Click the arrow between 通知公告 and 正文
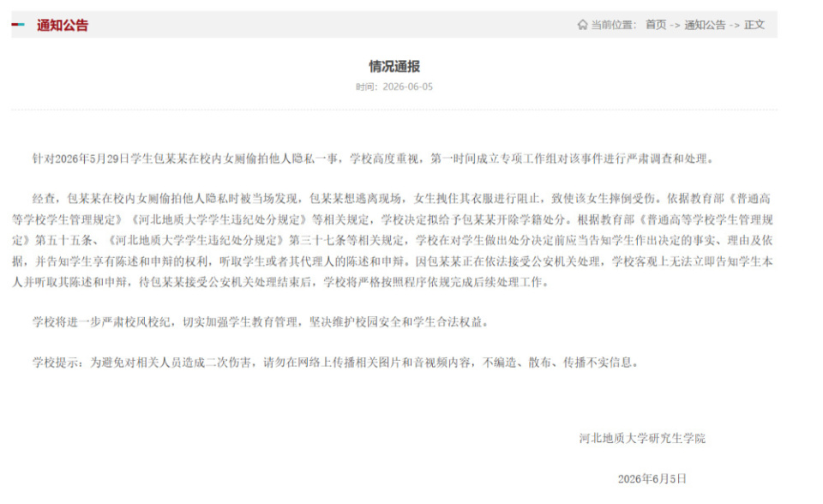 [735, 25]
